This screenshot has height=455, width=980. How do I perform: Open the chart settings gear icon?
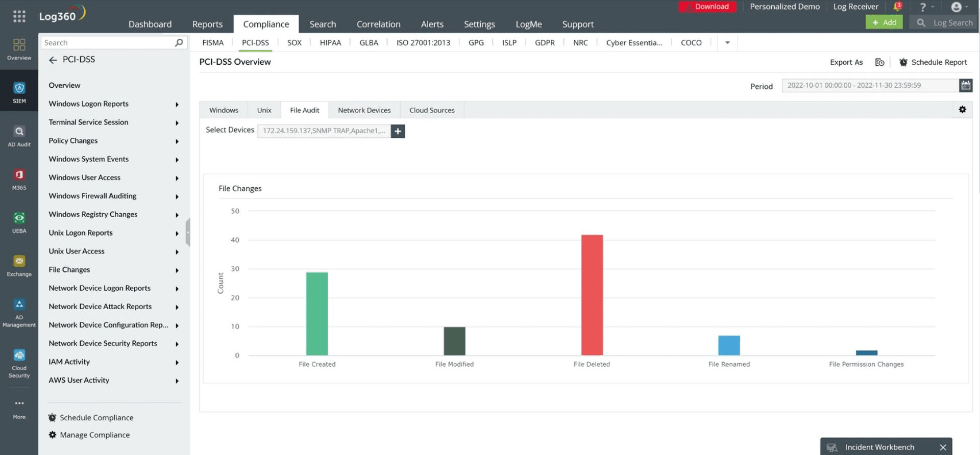click(962, 110)
